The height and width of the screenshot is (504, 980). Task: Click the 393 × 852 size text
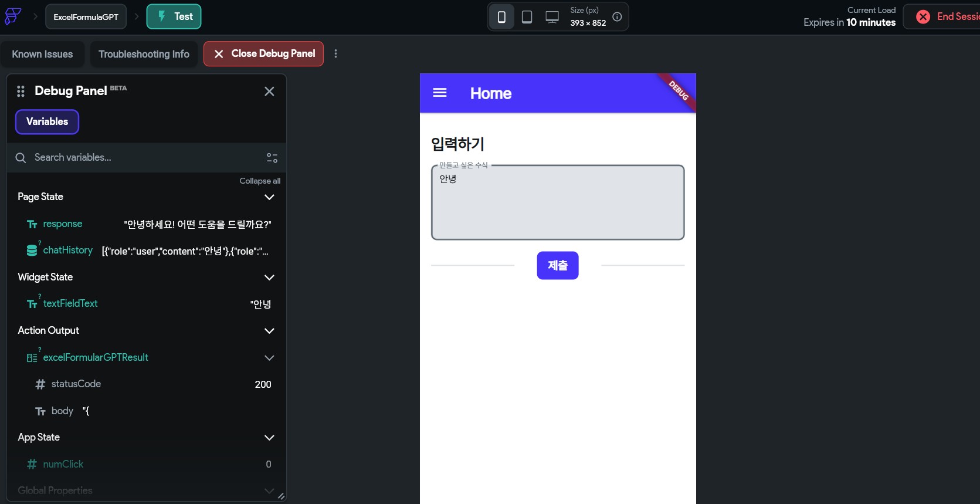588,23
